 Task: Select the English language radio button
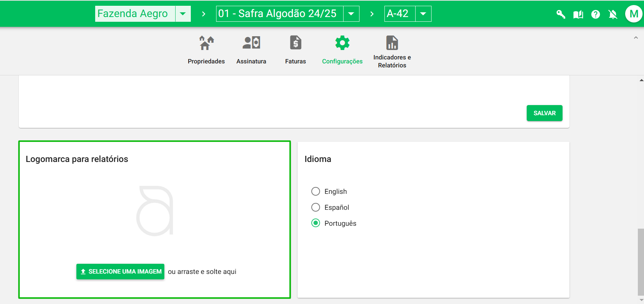316,191
